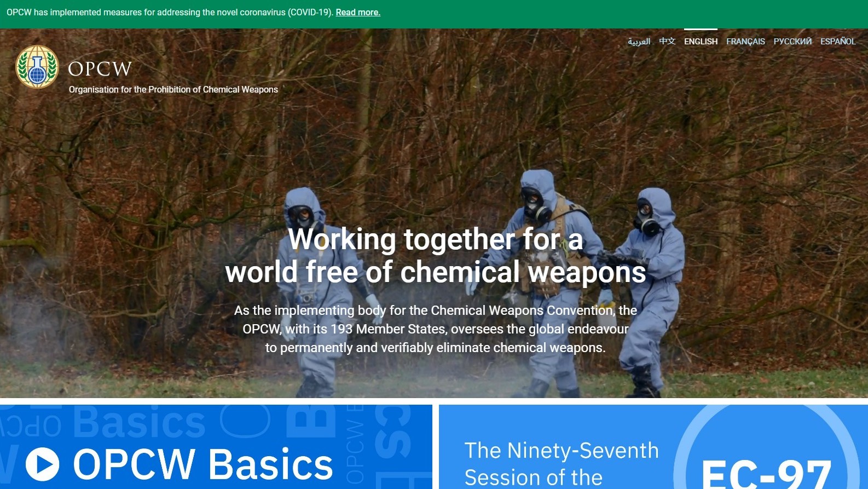Click 'Organisation for the Prohibition of Chemical Weapons' tagline
Screen dimensions: 868x489
click(173, 89)
